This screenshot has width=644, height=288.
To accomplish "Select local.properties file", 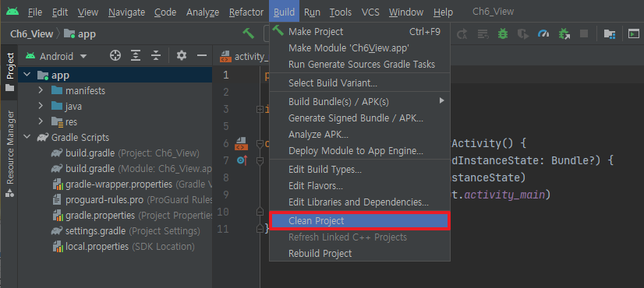I will [123, 247].
